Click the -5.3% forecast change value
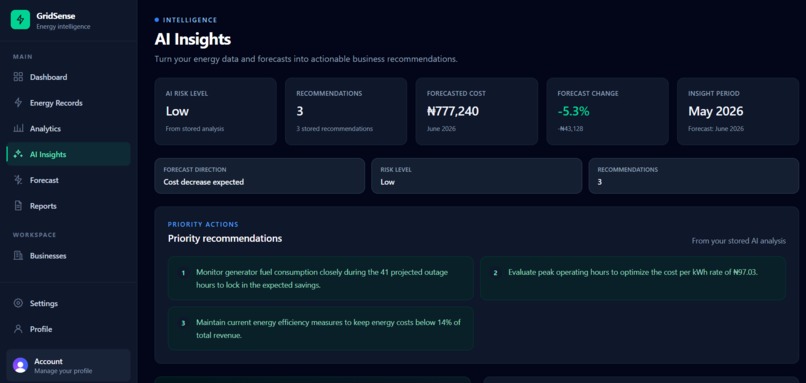This screenshot has width=806, height=383. (573, 111)
